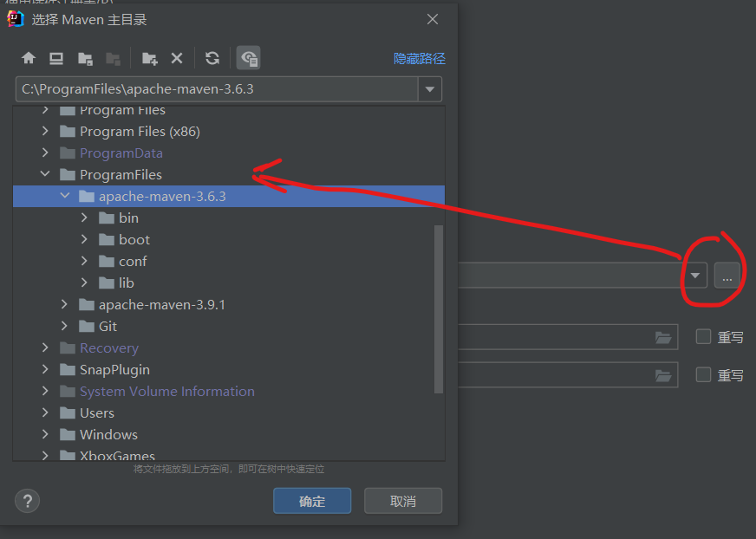Expand the conf folder
This screenshot has width=756, height=539.
[84, 261]
